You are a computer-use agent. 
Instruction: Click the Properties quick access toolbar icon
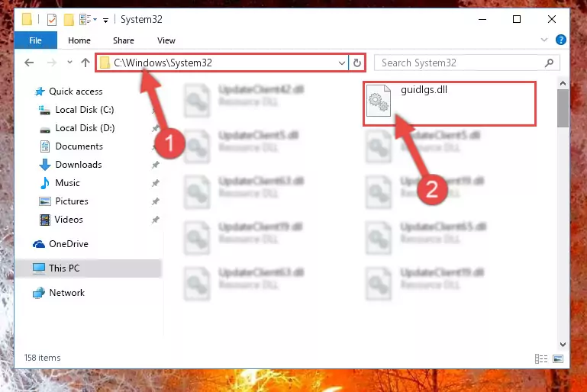(52, 20)
